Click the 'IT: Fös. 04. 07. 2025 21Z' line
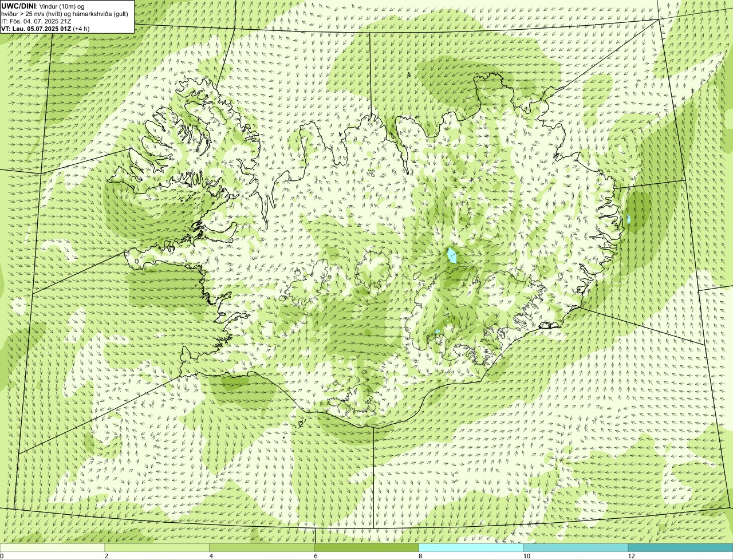 (x=37, y=21)
